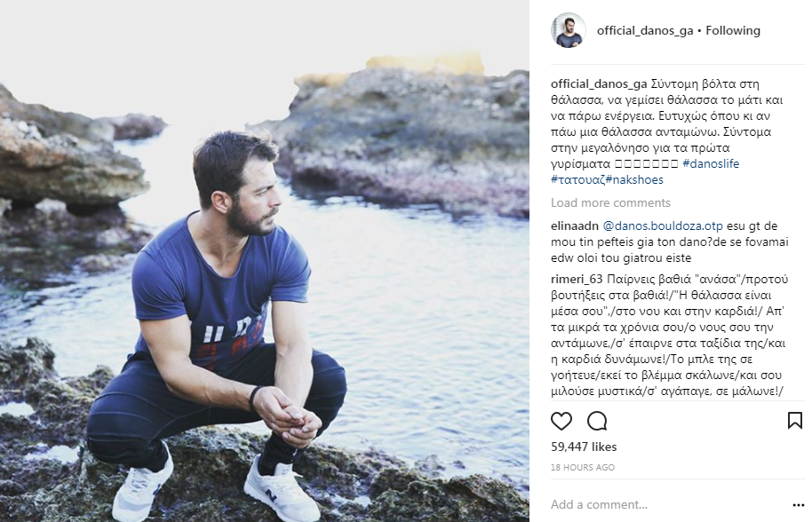Click the seaside post photo
Image resolution: width=812 pixels, height=522 pixels.
click(265, 261)
